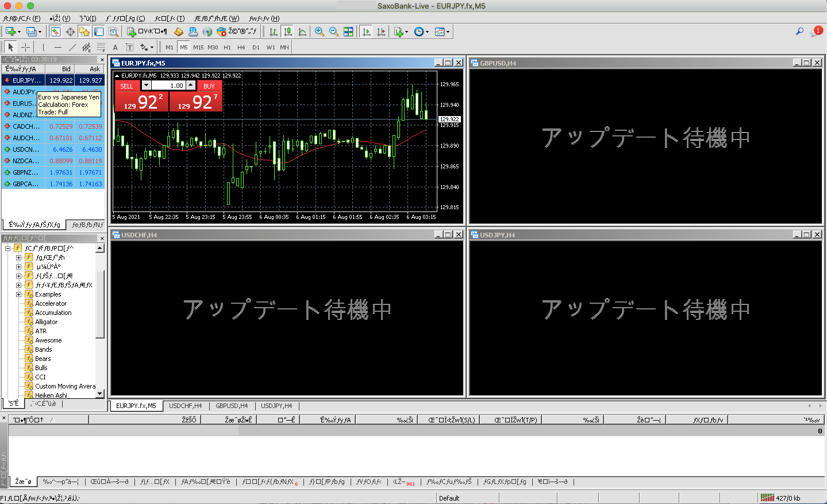This screenshot has width=827, height=504.
Task: Switch timeframe to W1
Action: click(x=271, y=47)
